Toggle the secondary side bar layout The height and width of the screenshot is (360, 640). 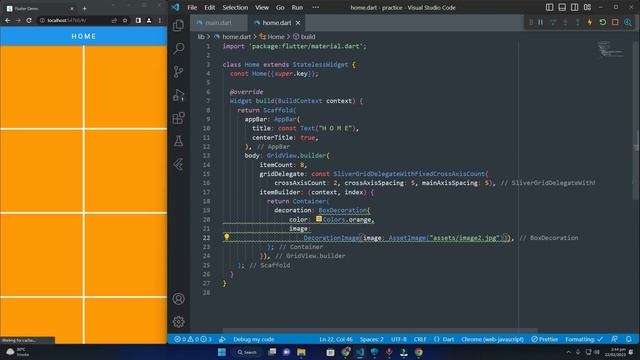(575, 7)
